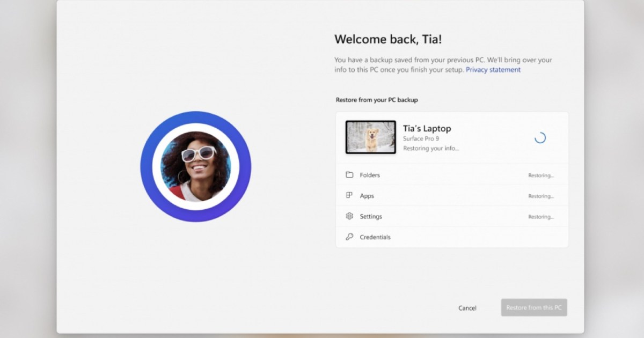This screenshot has height=338, width=644.
Task: Click the blue loading spinner on Tia's Laptop card
Action: pos(540,137)
